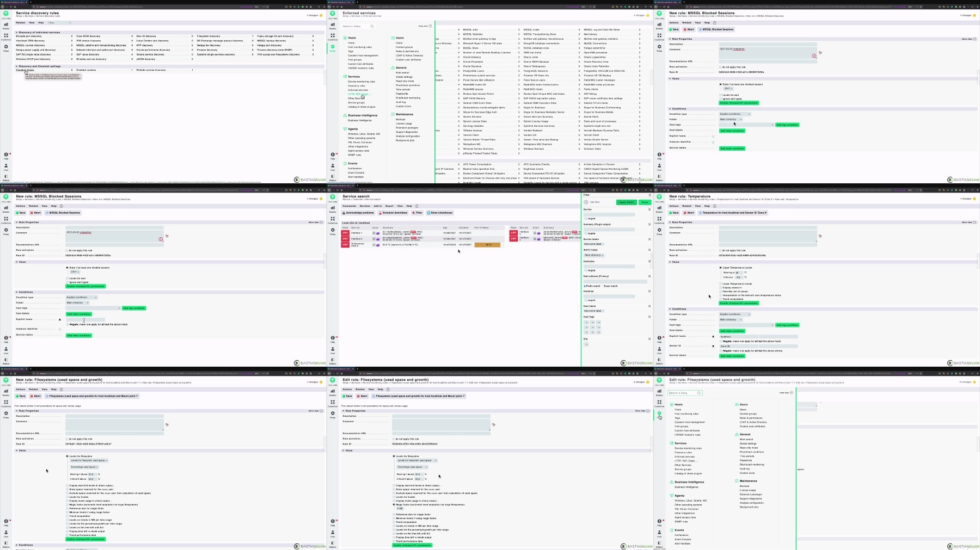This screenshot has height=550, width=980.
Task: Remove the Summary (Plugin output) filter
Action: click(650, 224)
